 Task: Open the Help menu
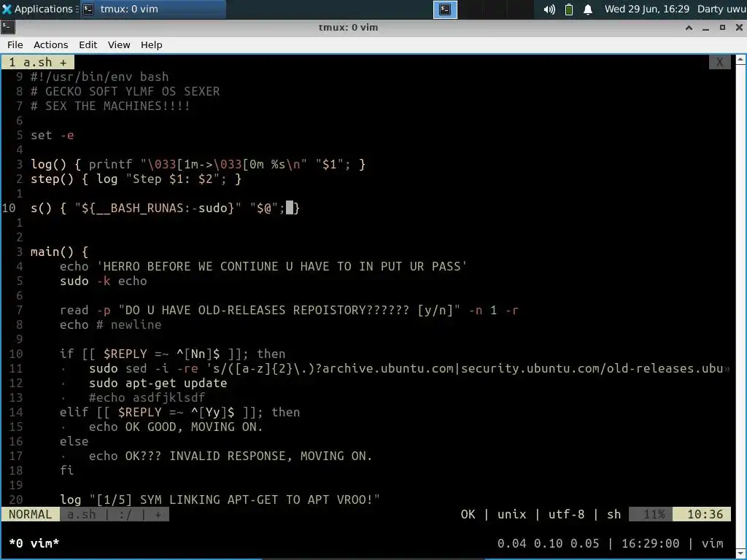152,44
